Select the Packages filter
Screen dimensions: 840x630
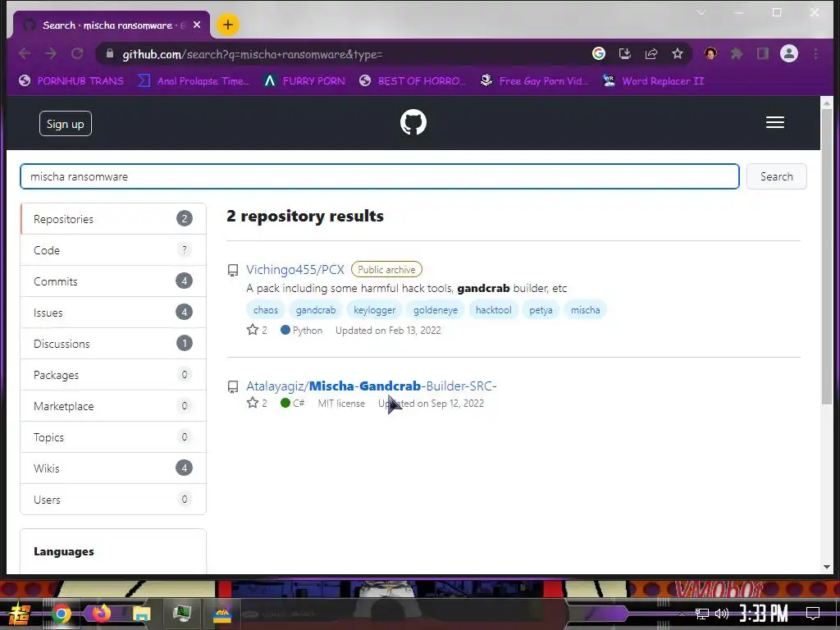click(x=113, y=374)
